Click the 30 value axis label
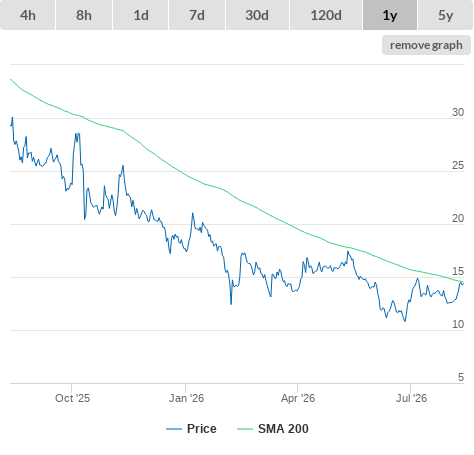The height and width of the screenshot is (455, 474). [x=458, y=113]
